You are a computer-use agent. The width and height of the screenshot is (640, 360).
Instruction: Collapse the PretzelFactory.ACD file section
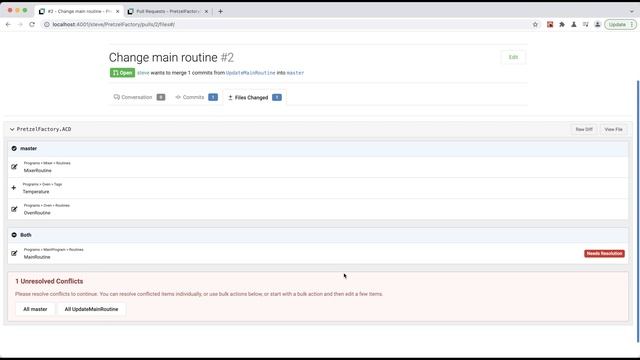point(12,129)
